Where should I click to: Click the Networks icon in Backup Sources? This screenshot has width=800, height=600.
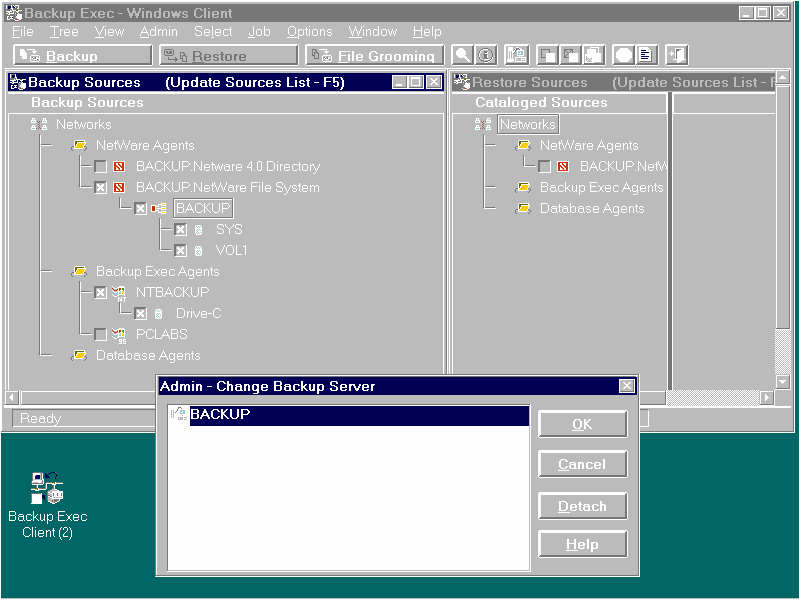39,124
